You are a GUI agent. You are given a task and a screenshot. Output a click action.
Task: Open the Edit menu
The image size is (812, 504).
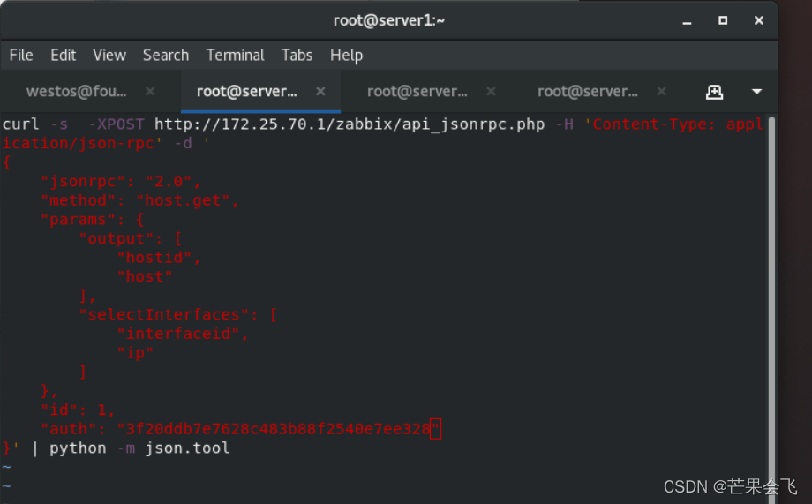tap(64, 55)
